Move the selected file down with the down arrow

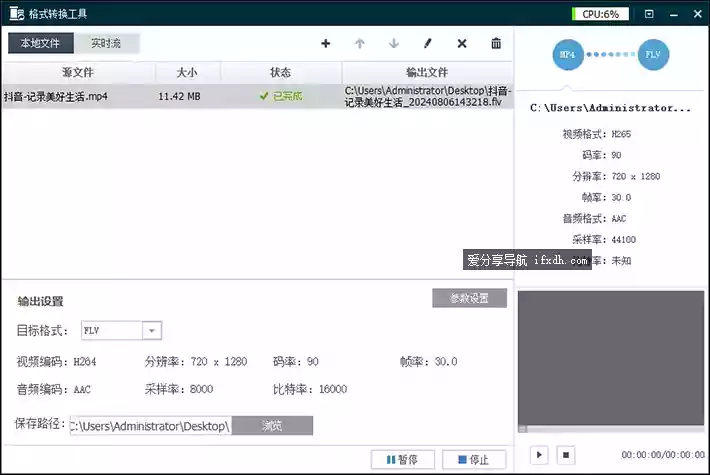coord(394,43)
